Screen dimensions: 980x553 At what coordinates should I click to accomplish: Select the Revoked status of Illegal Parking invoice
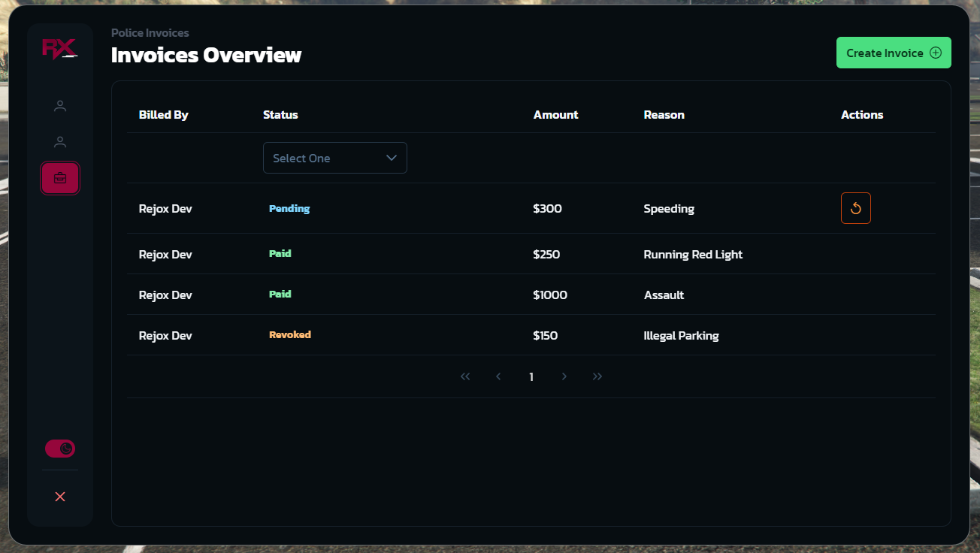(290, 334)
